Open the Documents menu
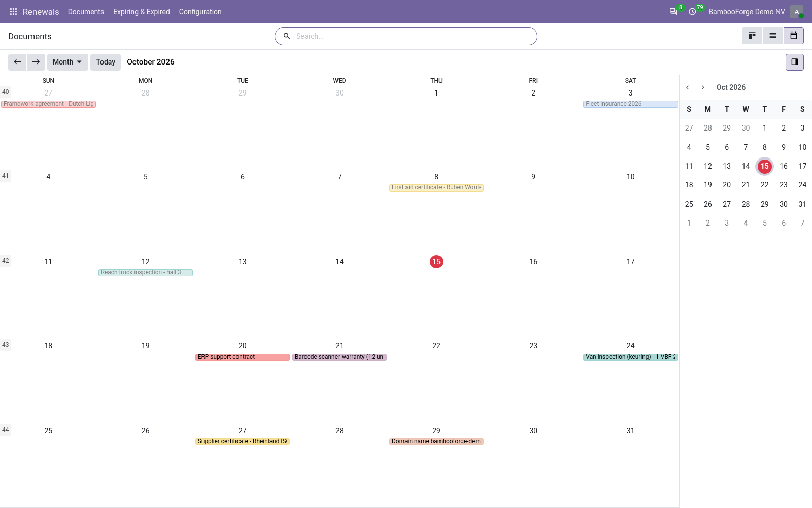 tap(86, 12)
